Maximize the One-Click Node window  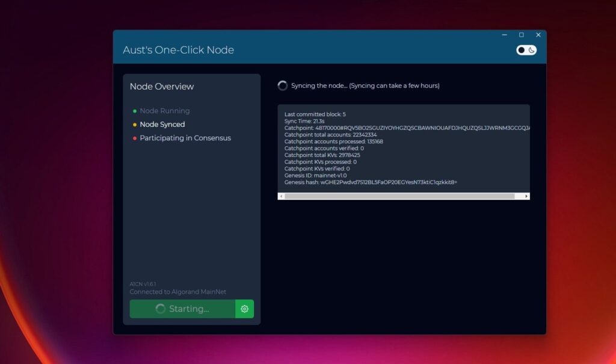point(522,35)
